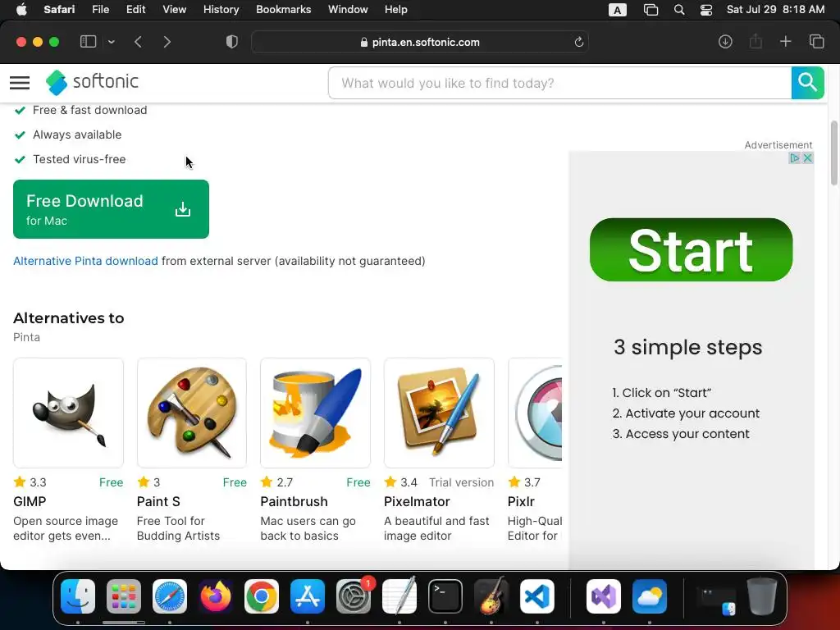The width and height of the screenshot is (840, 630).
Task: Expand the sidebar tab group dropdown
Action: tap(111, 42)
